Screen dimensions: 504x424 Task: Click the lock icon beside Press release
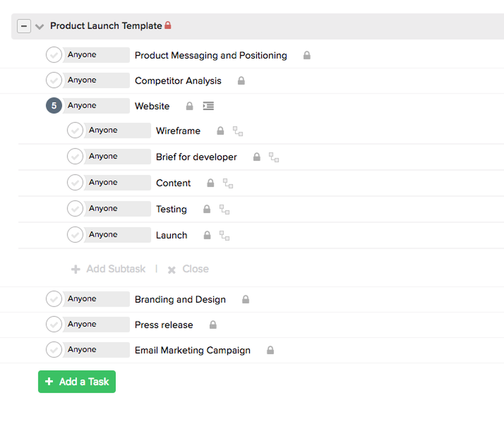[x=213, y=325]
